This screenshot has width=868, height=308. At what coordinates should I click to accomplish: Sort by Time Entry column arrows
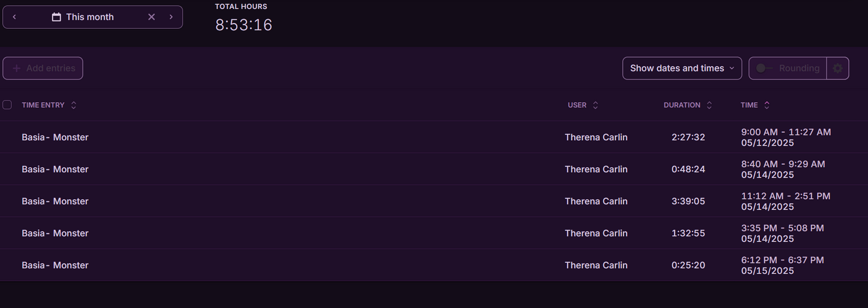tap(74, 105)
